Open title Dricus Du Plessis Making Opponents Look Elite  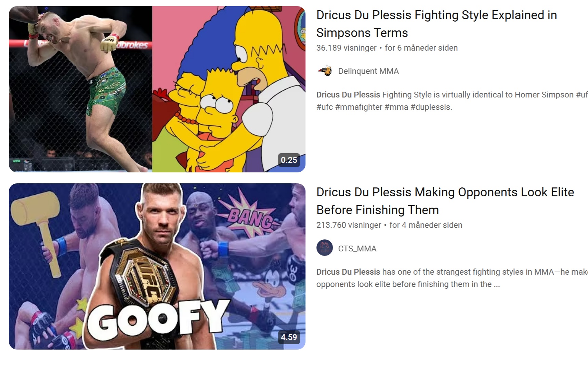(x=445, y=201)
